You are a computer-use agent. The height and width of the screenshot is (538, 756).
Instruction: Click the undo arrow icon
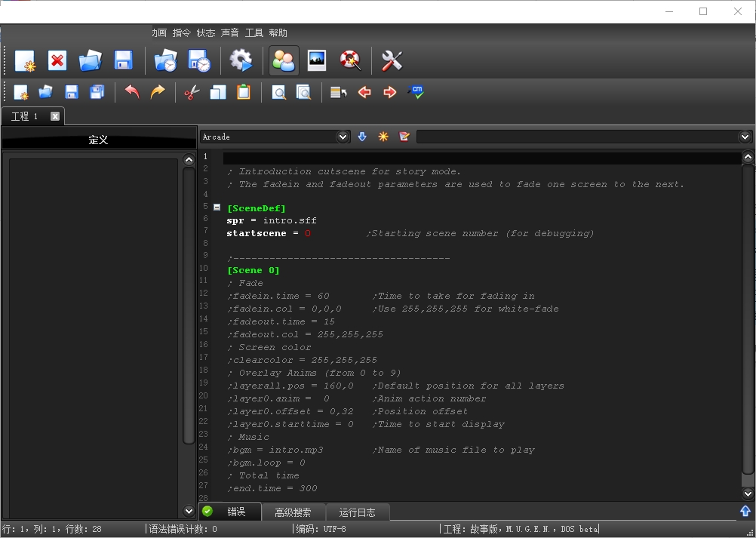[132, 92]
